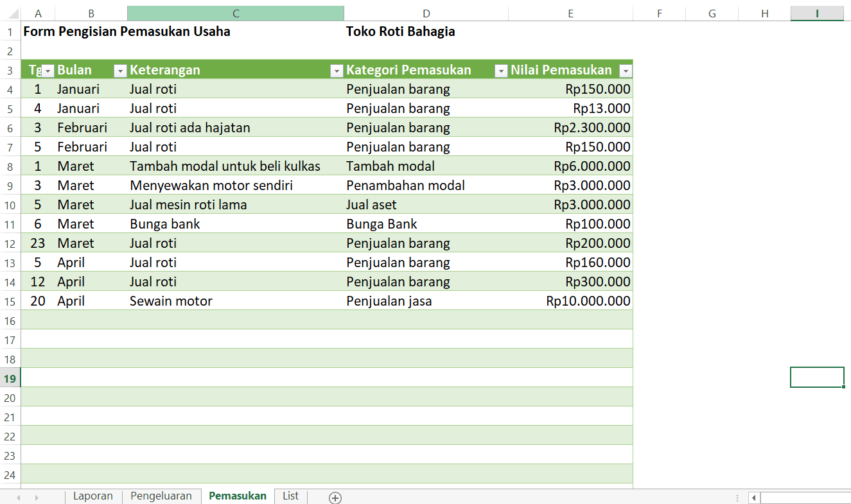Add a new sheet with plus icon
Viewport: 851px width, 504px height.
point(335,498)
